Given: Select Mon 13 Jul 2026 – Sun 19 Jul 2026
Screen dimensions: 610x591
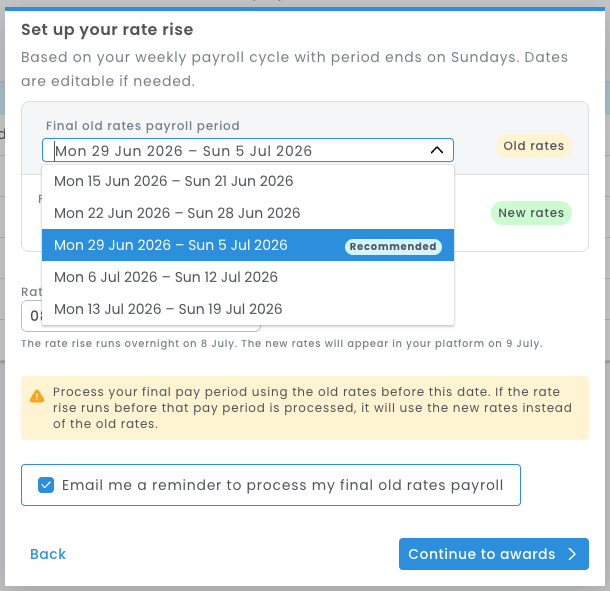Looking at the screenshot, I should pyautogui.click(x=248, y=309).
